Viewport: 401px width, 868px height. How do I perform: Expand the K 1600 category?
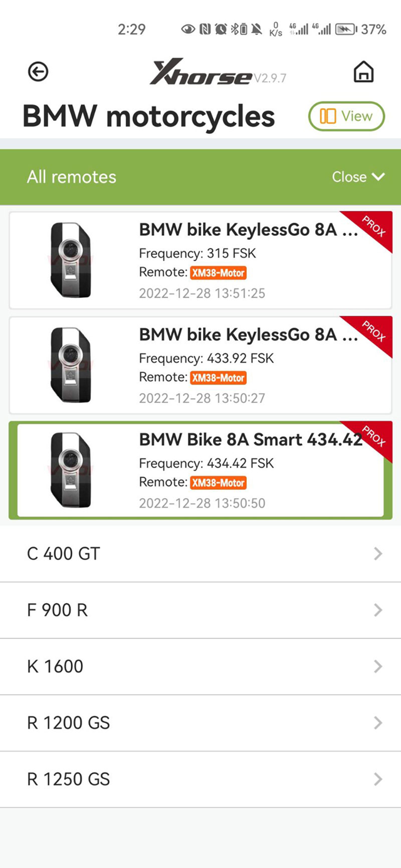pos(200,666)
